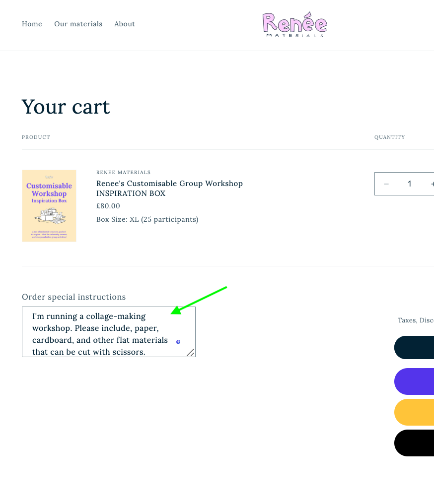Decrease quantity with the minus button
434x504 pixels.
tap(386, 184)
